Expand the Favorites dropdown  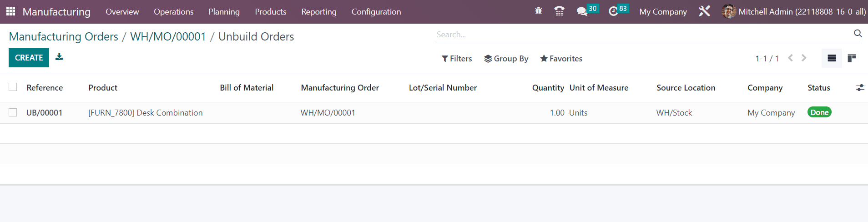click(x=561, y=59)
